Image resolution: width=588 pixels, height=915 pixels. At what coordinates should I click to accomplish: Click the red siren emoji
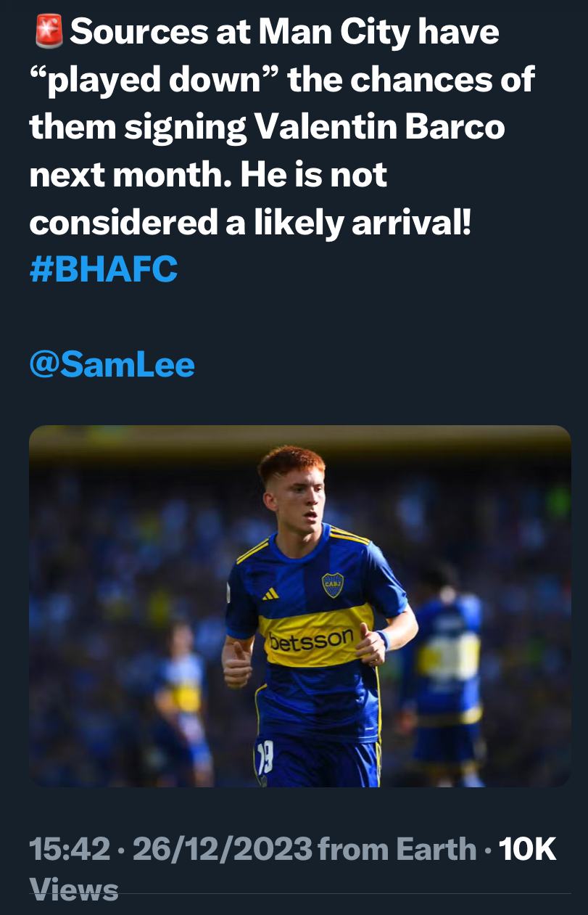click(x=49, y=31)
